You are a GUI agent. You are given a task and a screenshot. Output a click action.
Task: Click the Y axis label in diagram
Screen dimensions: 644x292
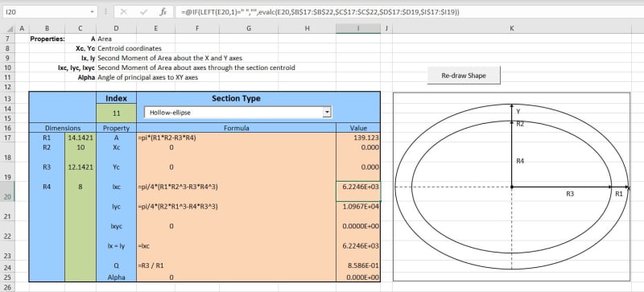[518, 111]
